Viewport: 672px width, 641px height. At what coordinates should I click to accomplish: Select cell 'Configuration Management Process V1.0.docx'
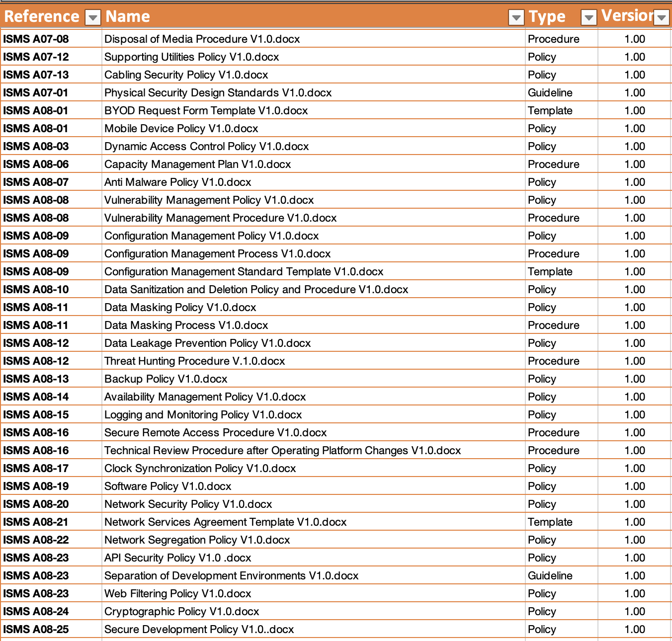pos(314,253)
